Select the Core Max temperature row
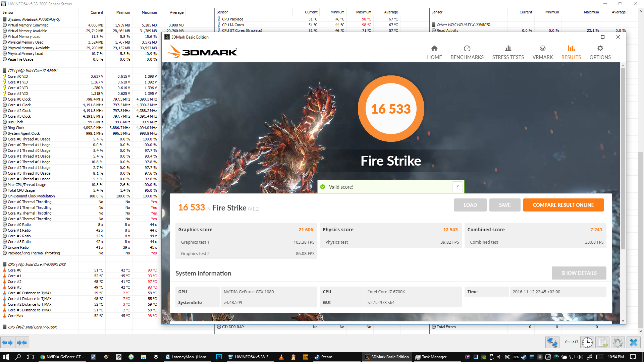The image size is (644, 362). pyautogui.click(x=80, y=316)
